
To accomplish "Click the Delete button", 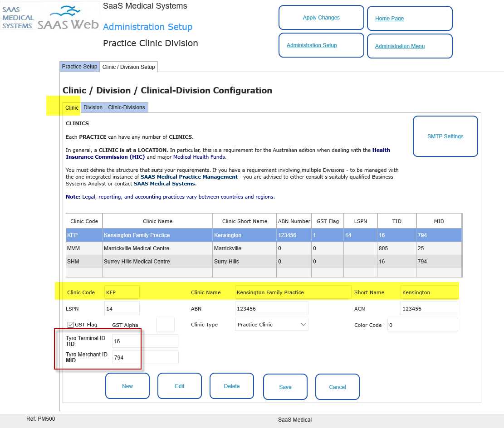I will coord(232,386).
